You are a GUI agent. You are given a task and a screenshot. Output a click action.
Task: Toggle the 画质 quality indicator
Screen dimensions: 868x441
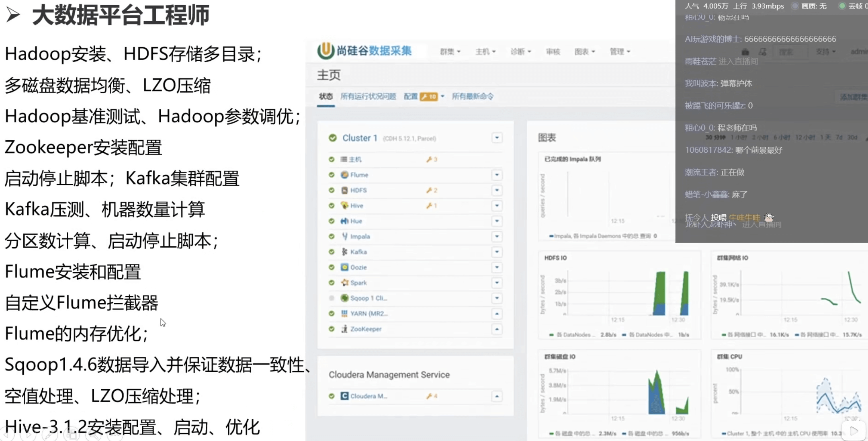[x=794, y=6]
